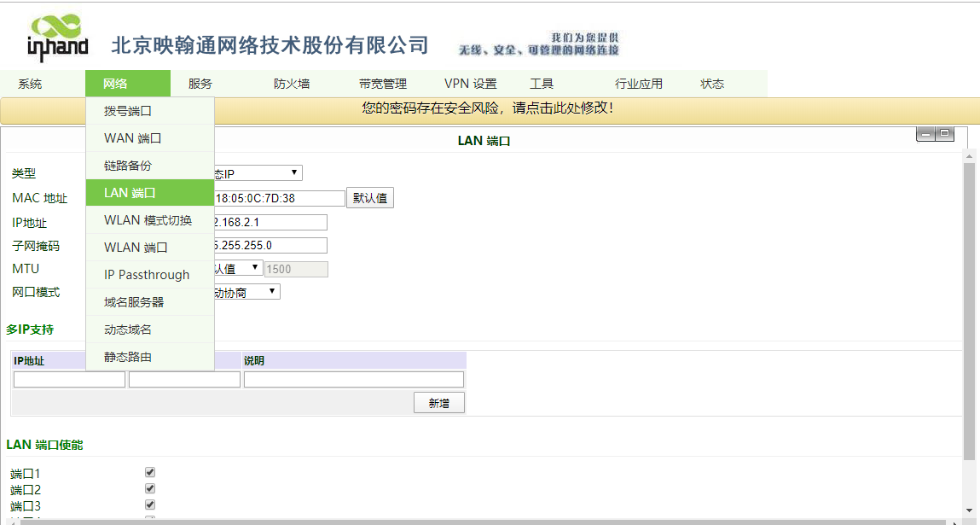Disable the 端口3 checkbox
This screenshot has width=980, height=525.
(x=150, y=505)
